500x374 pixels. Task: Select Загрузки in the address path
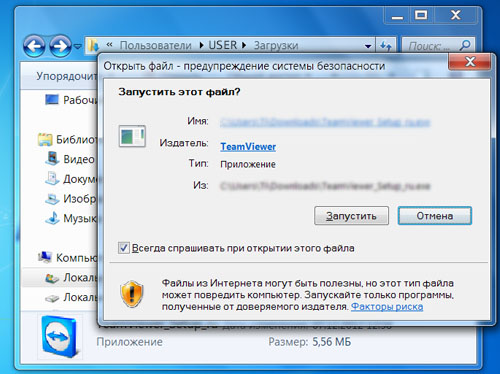point(276,45)
